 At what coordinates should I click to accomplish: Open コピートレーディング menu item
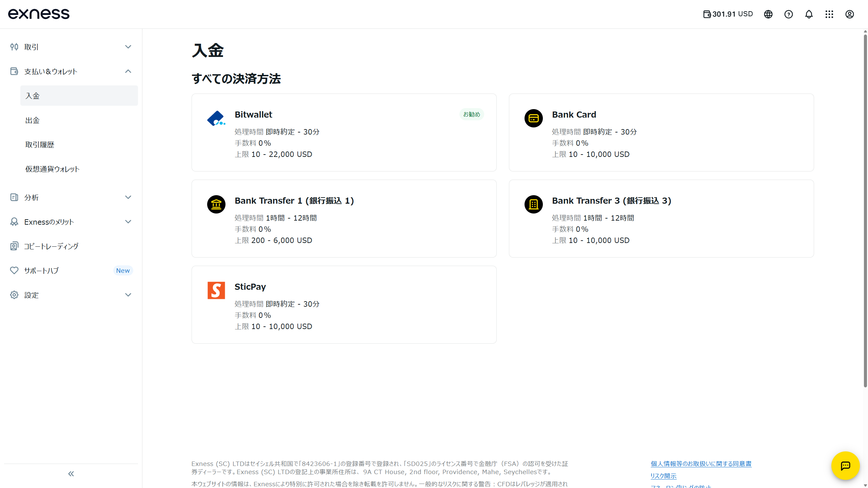(x=71, y=246)
